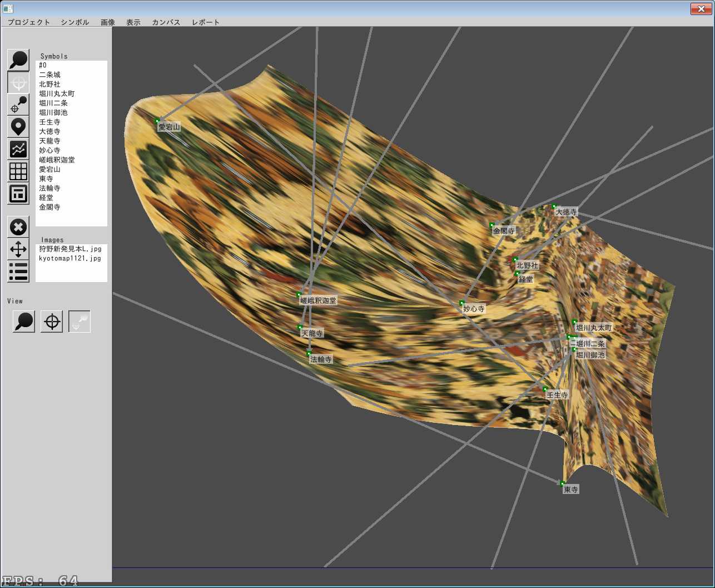The image size is (715, 588).
Task: Select the four-arrow move tool
Action: pos(18,249)
